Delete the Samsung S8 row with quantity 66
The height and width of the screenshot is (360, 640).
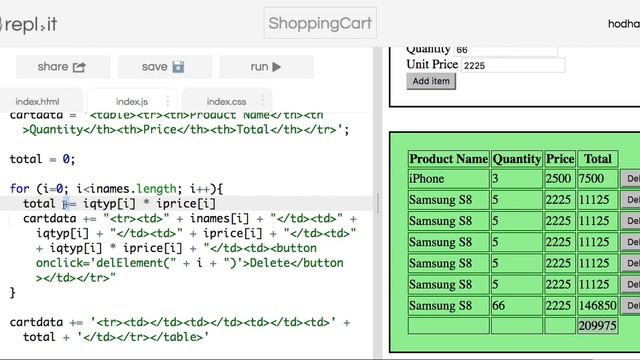(631, 306)
